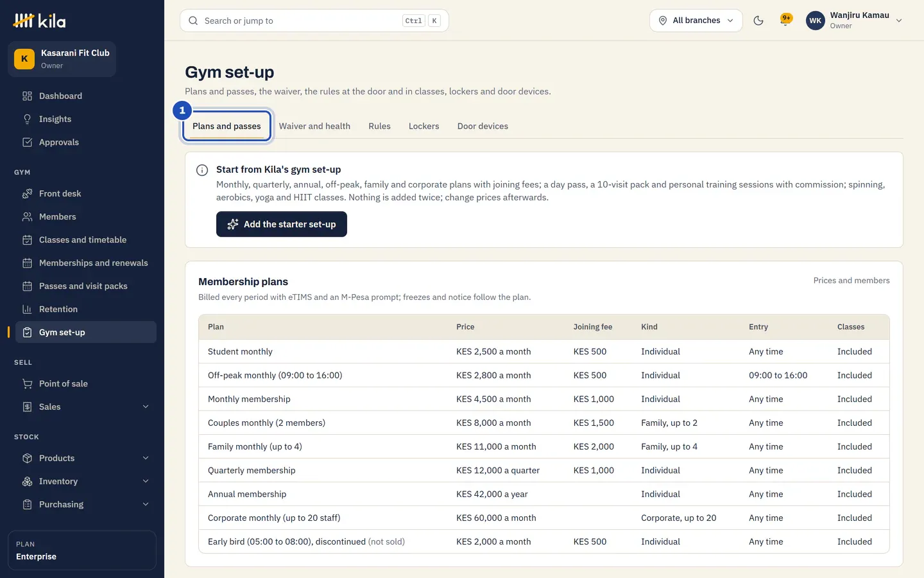Click the Sales receipt icon
924x578 pixels.
(x=27, y=407)
